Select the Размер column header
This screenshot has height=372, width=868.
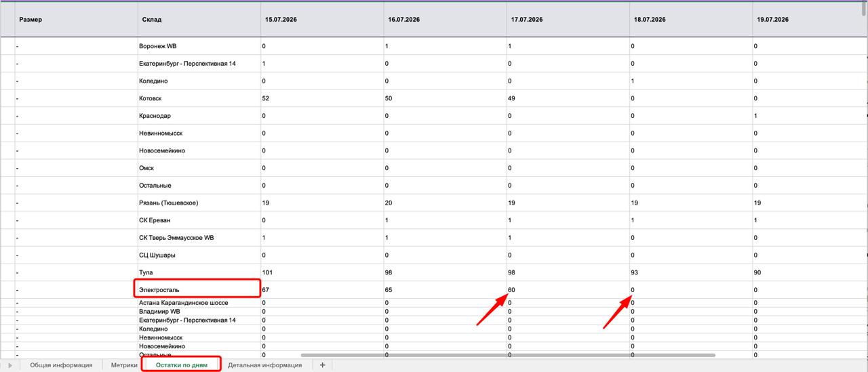76,20
